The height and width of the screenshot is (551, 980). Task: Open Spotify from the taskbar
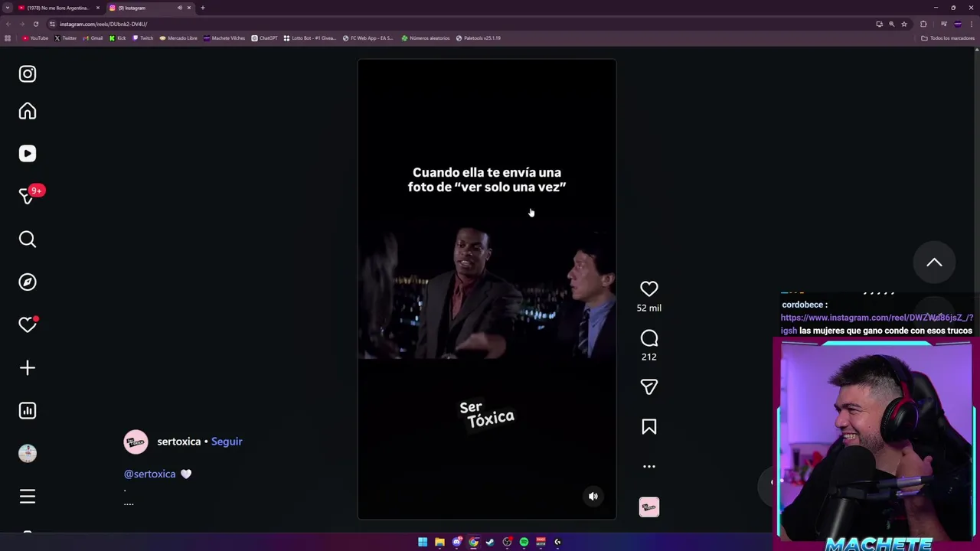(524, 542)
